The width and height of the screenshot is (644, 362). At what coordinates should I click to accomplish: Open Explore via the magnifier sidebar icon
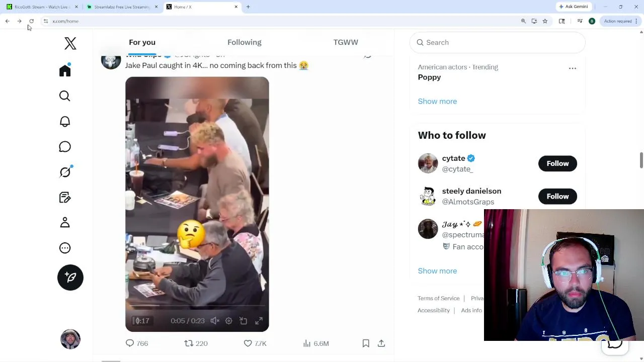tap(65, 96)
